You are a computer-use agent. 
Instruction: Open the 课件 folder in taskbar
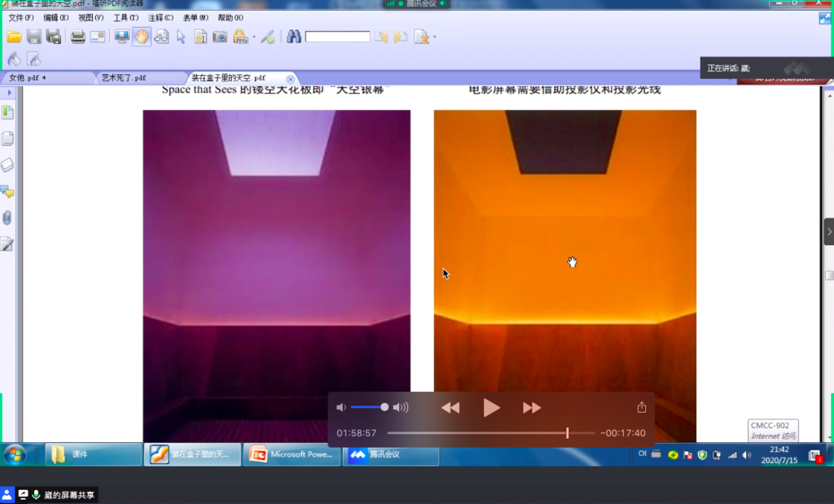click(93, 454)
